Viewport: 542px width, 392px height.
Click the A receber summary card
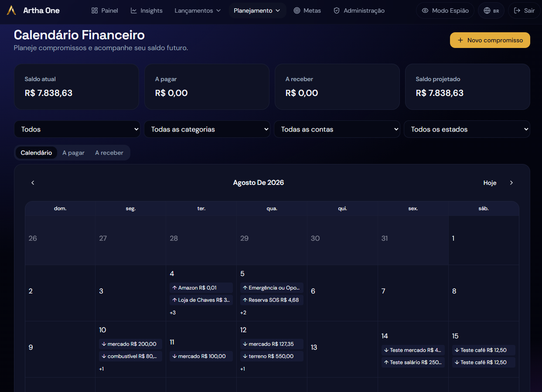337,87
